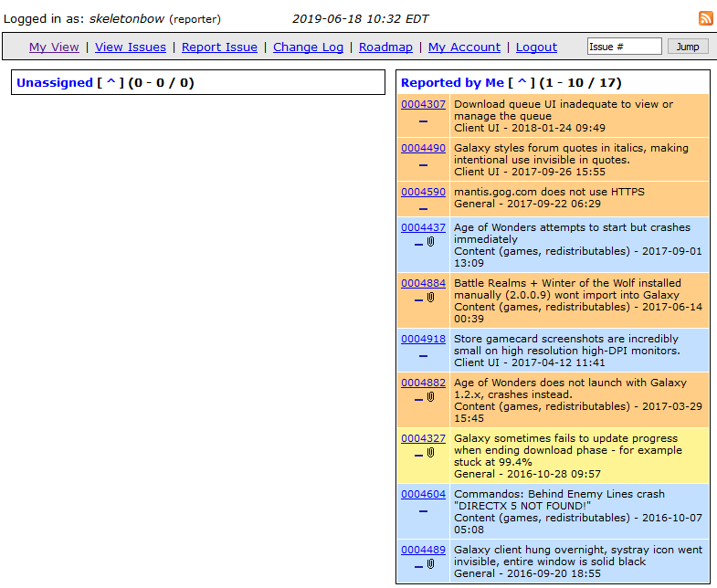Click 'Commandos: Behind Enemy Lines crash' summary
This screenshot has width=717, height=588.
point(559,500)
